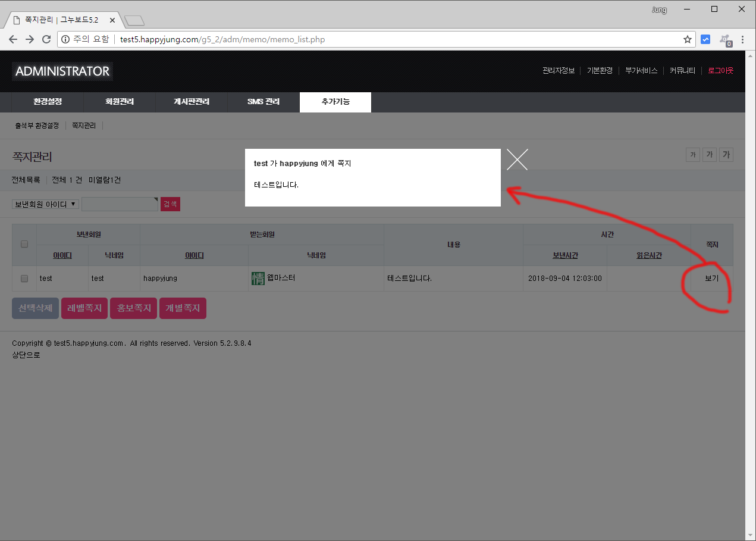Click the 검색 search button
The image size is (756, 541).
pos(170,204)
